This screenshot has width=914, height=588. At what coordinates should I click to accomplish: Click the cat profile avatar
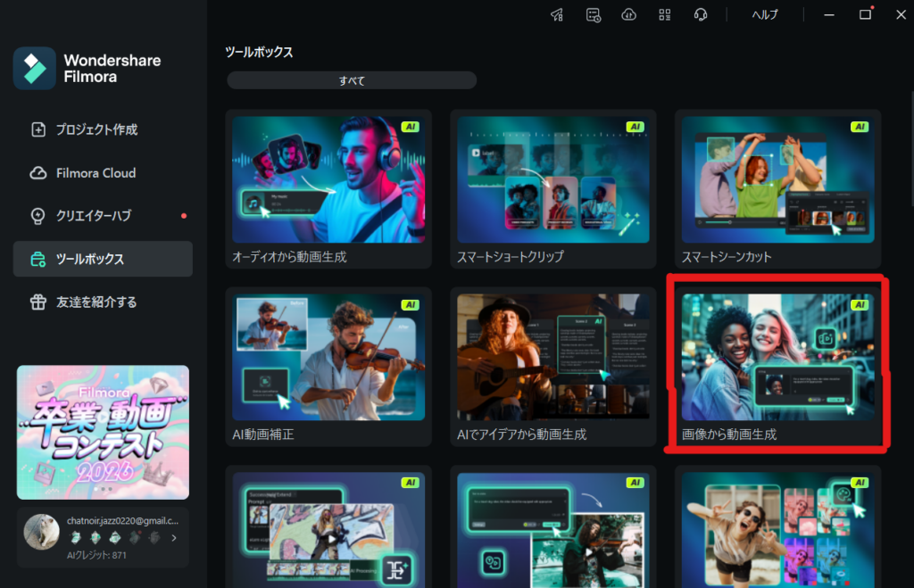tap(41, 531)
